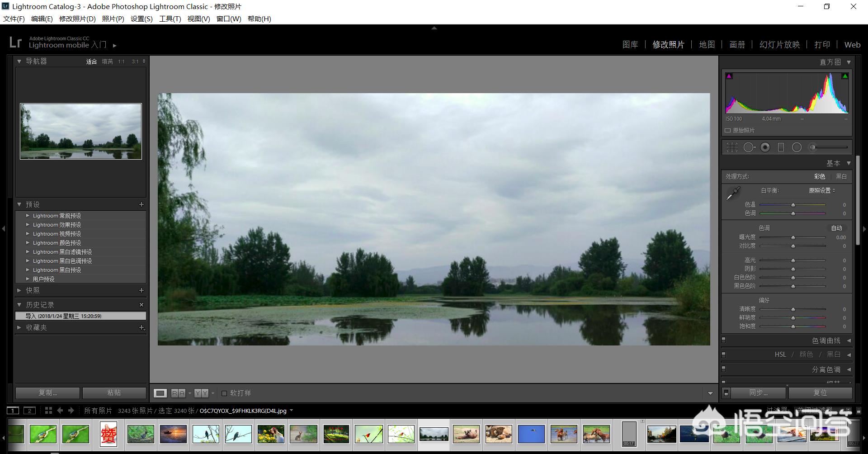
Task: Expand Lightroom 颜色预设 folder
Action: (x=28, y=243)
